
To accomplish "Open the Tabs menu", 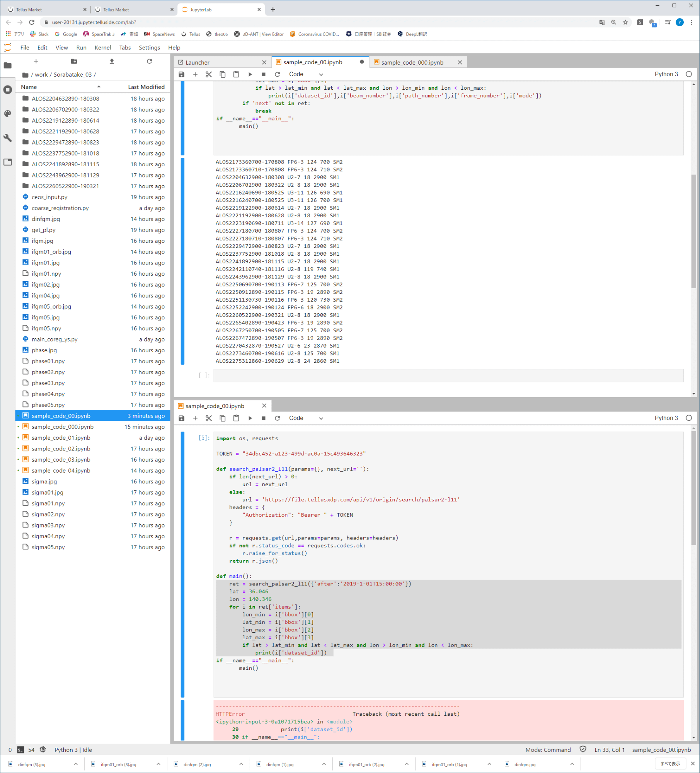I will tap(125, 48).
